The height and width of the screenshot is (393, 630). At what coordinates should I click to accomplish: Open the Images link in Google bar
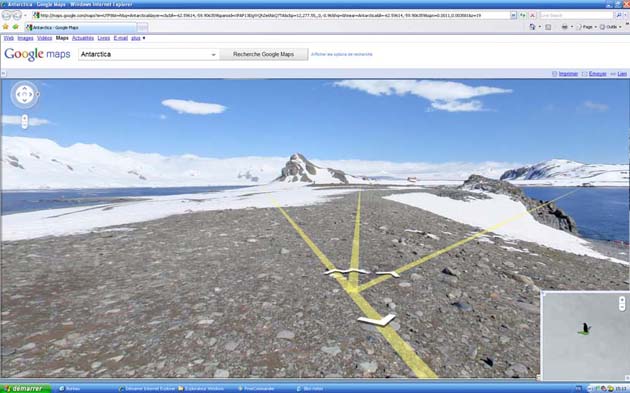point(25,38)
